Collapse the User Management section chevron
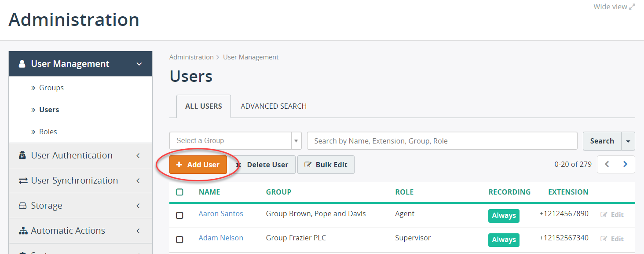Screen dimensions: 644x254 (139, 64)
